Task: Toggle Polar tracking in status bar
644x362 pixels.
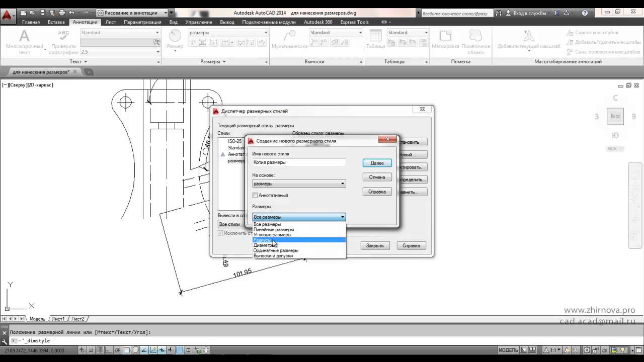Action: coord(117,350)
